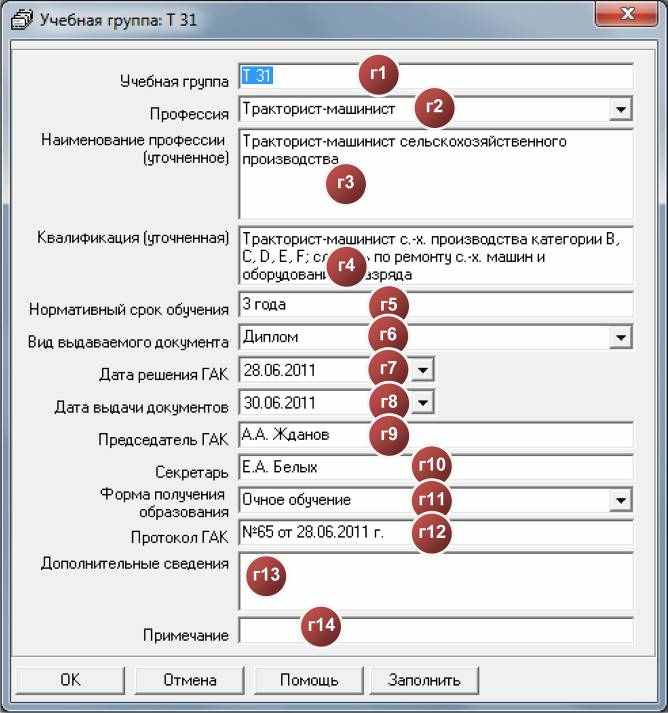The height and width of the screenshot is (713, 668).
Task: Click the Заполнить button
Action: 424,680
